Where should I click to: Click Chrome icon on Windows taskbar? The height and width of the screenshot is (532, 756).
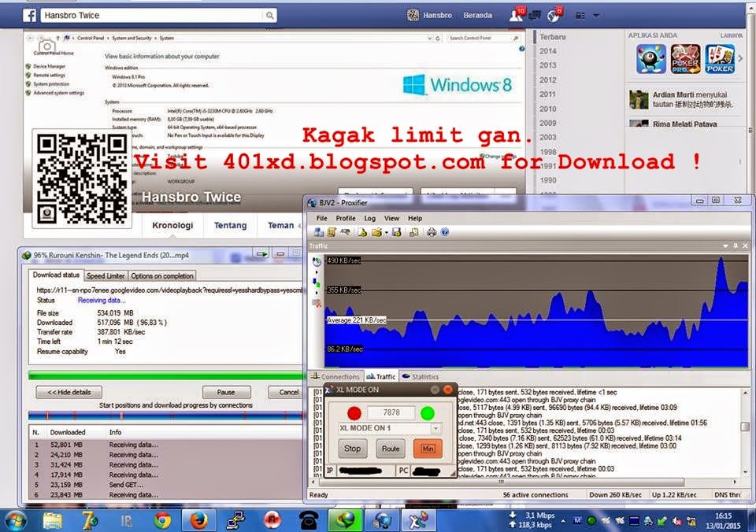pyautogui.click(x=162, y=520)
